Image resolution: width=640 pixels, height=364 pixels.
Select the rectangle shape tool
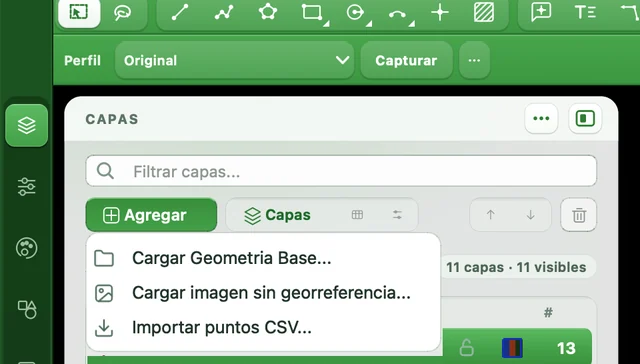313,13
